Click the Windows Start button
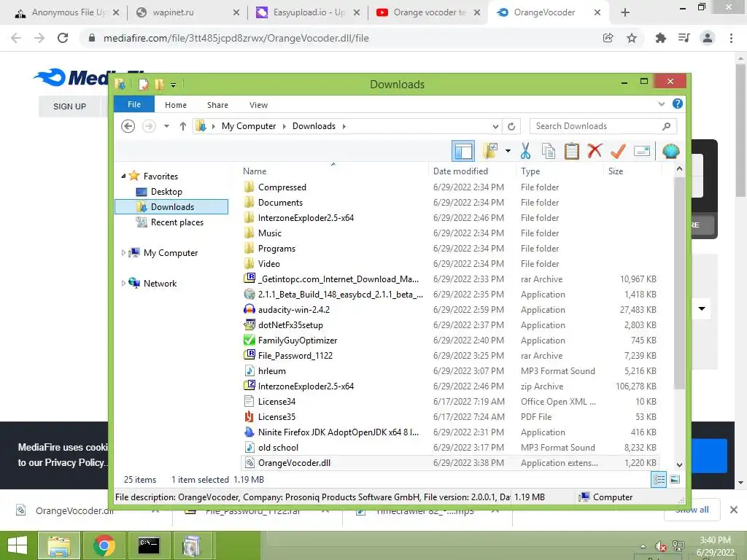 [x=18, y=545]
